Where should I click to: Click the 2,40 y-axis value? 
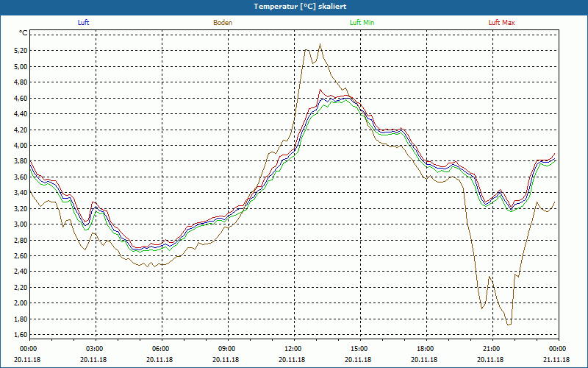(x=21, y=272)
